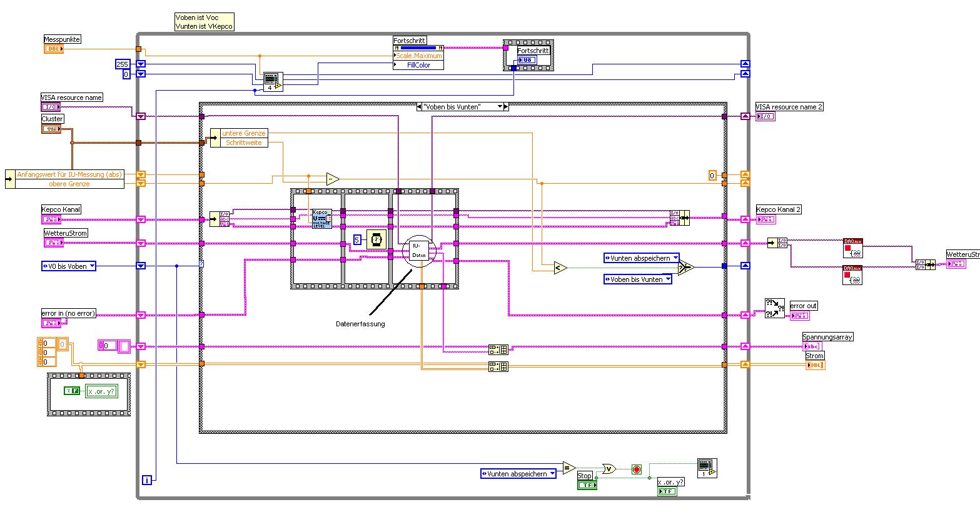Select the Select function beside the enum constants
The image size is (980, 517).
pyautogui.click(x=686, y=268)
